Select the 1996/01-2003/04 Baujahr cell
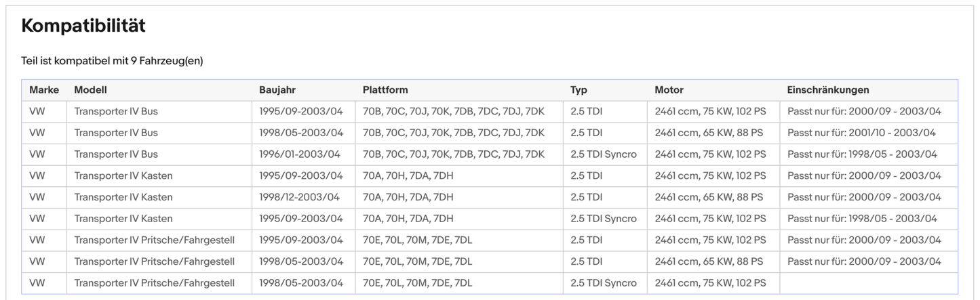Viewport: 980px width, 300px height. [x=300, y=154]
